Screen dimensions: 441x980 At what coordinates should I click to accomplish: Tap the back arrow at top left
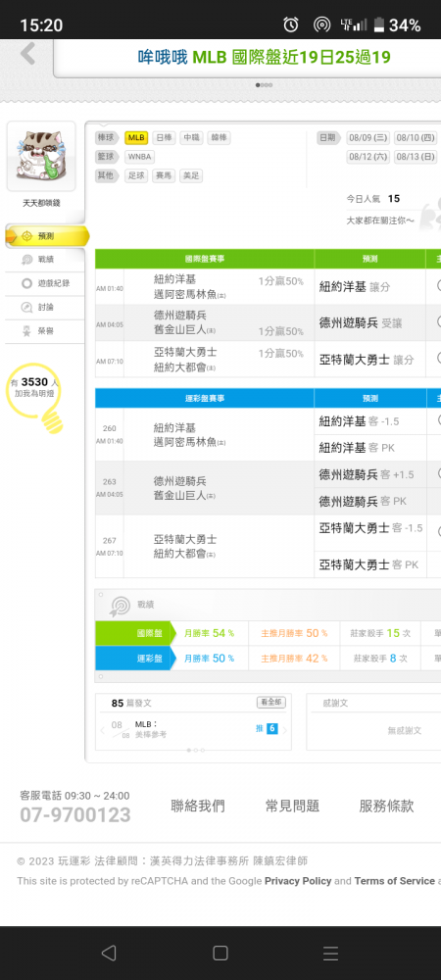27,54
